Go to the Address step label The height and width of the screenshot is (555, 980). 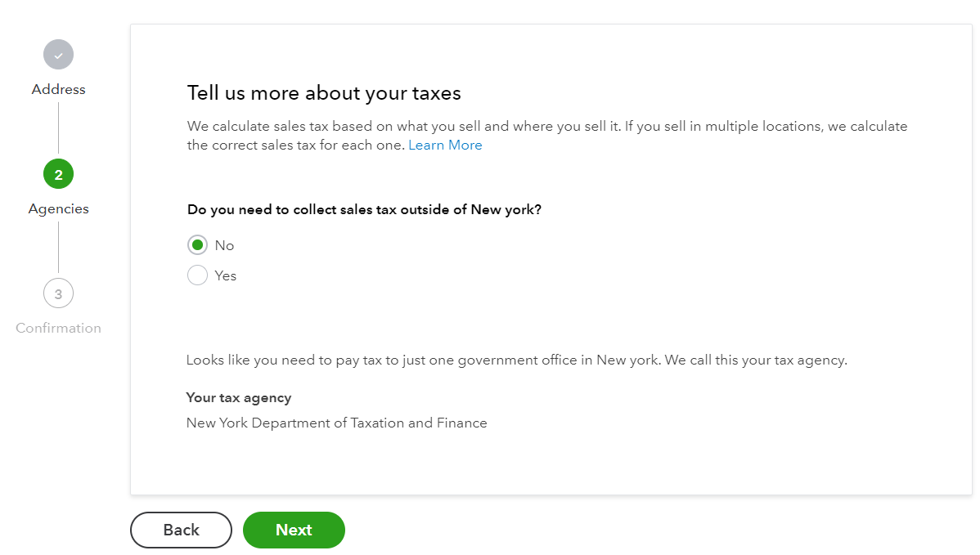[58, 89]
